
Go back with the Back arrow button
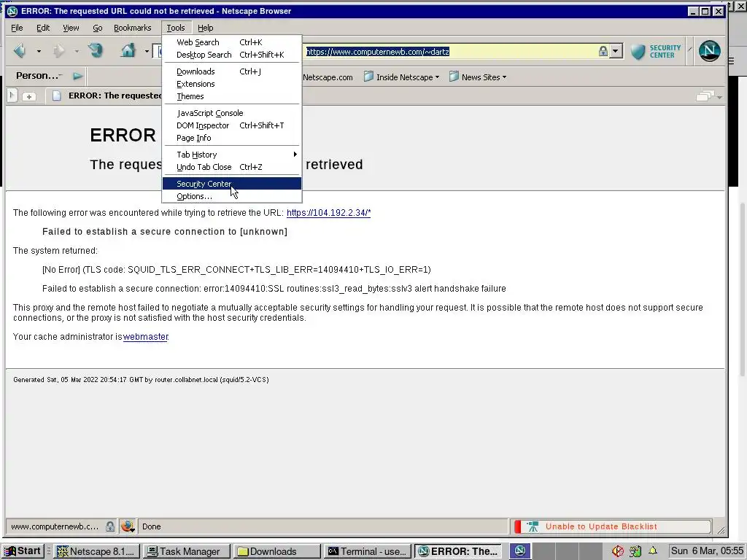(x=20, y=50)
